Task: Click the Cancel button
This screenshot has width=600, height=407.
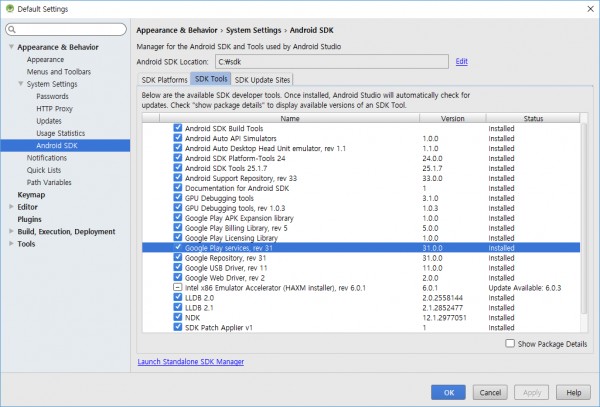Action: point(490,392)
